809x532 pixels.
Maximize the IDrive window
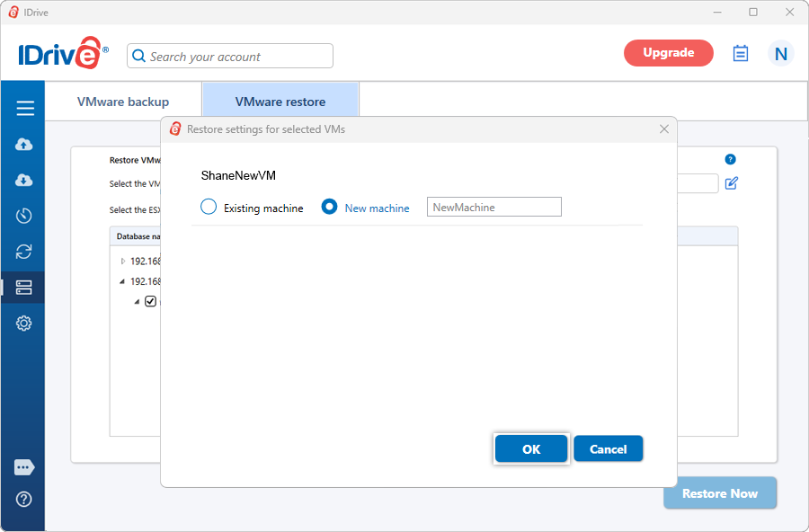point(753,12)
